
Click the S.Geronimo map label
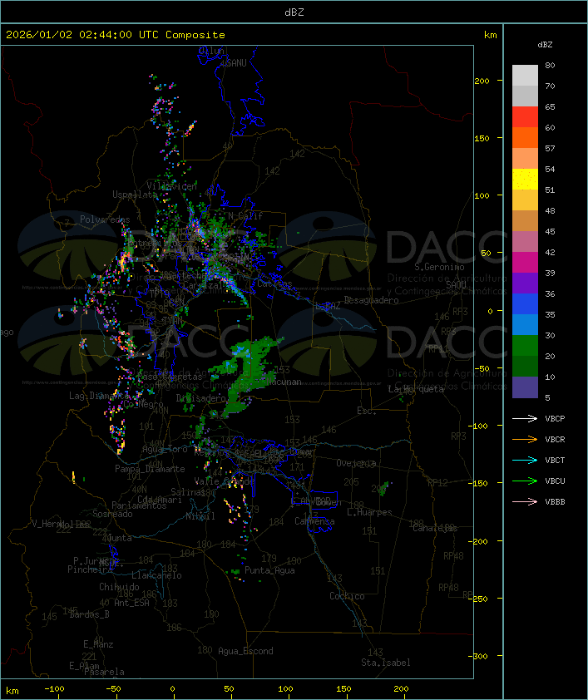click(x=439, y=267)
